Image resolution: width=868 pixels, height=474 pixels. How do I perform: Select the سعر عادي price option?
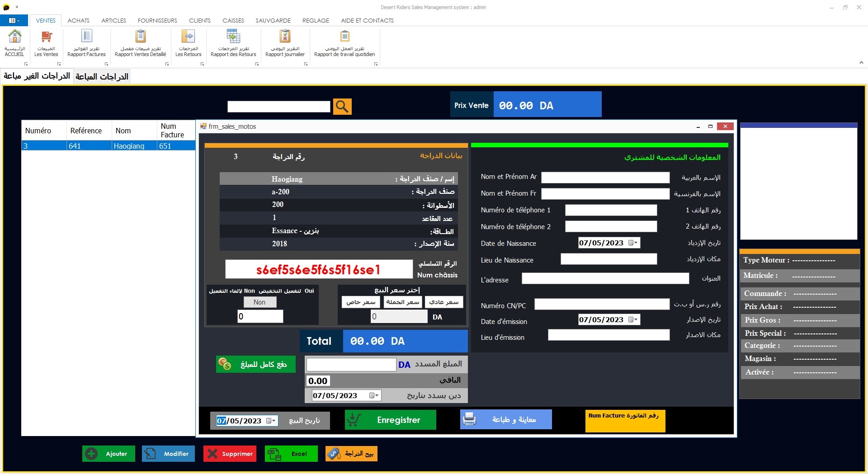[443, 302]
